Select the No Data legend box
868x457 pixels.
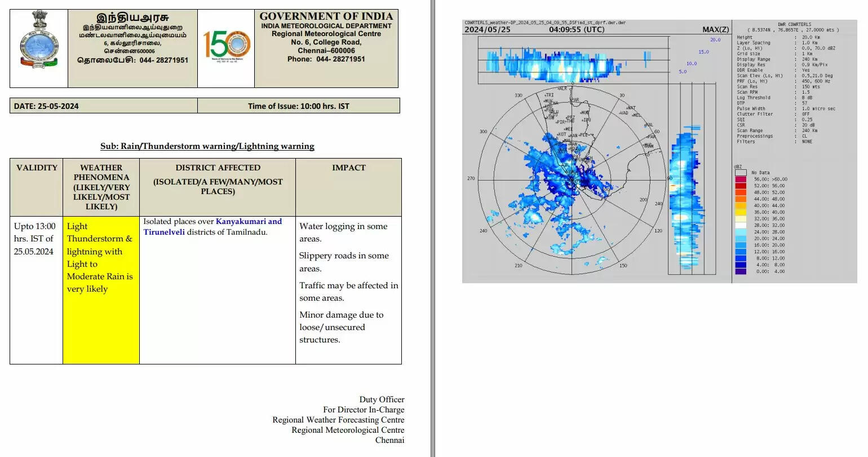[741, 173]
